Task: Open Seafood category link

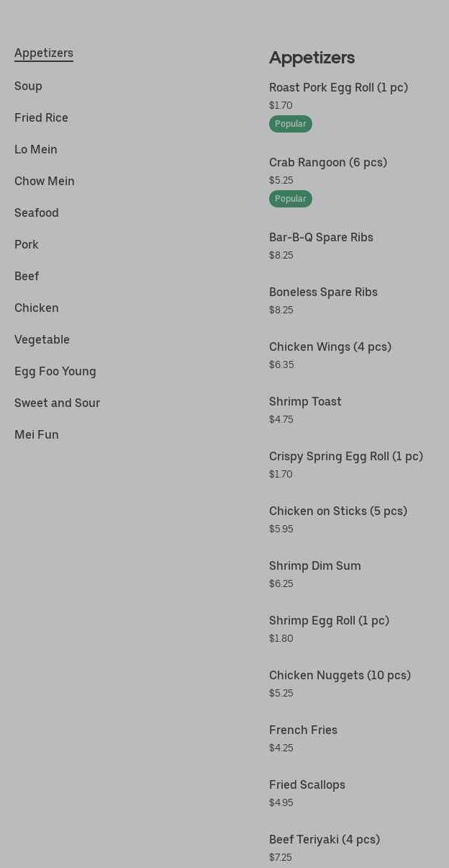Action: click(37, 213)
